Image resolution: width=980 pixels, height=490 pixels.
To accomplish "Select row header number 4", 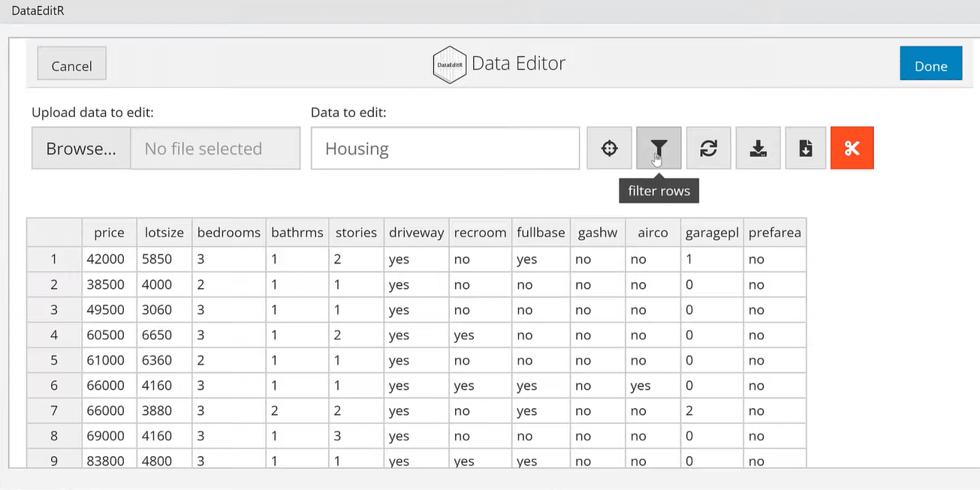I will tap(54, 335).
